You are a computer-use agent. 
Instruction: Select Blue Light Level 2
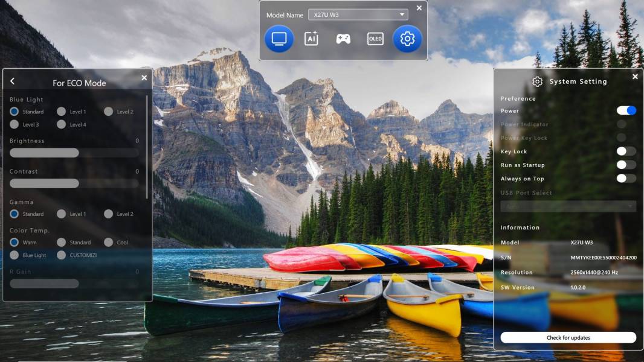coord(108,112)
